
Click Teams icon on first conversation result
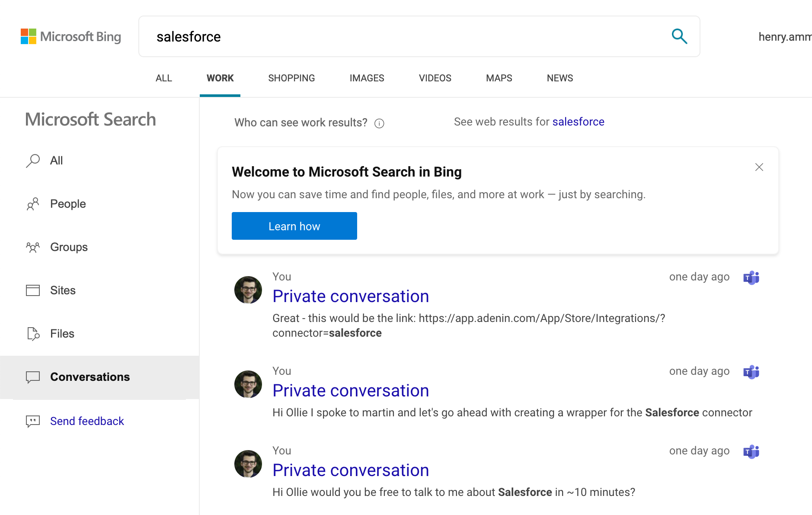point(751,277)
